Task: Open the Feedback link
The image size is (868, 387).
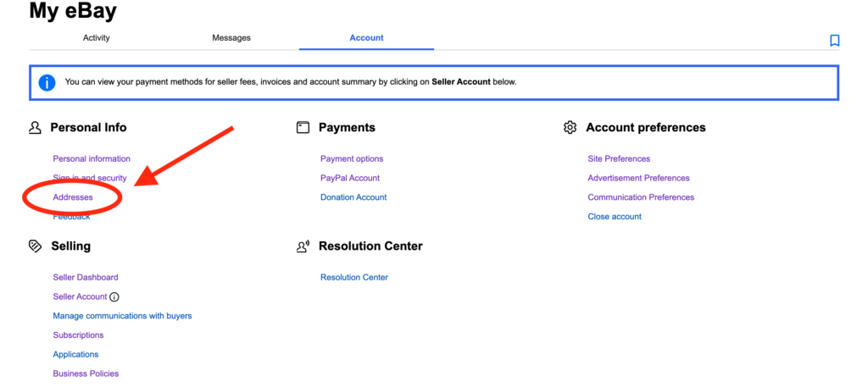Action: (71, 217)
